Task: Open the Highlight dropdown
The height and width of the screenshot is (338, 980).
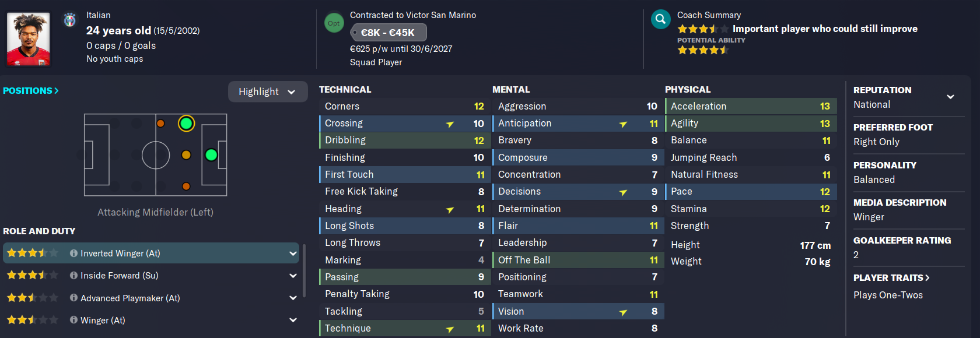Action: 267,91
